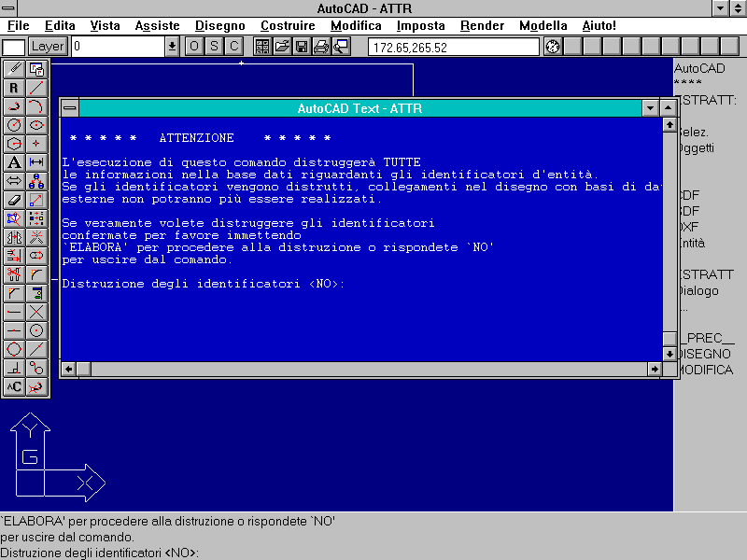747x560 pixels.
Task: Select the Explode tool
Action: coord(36,237)
